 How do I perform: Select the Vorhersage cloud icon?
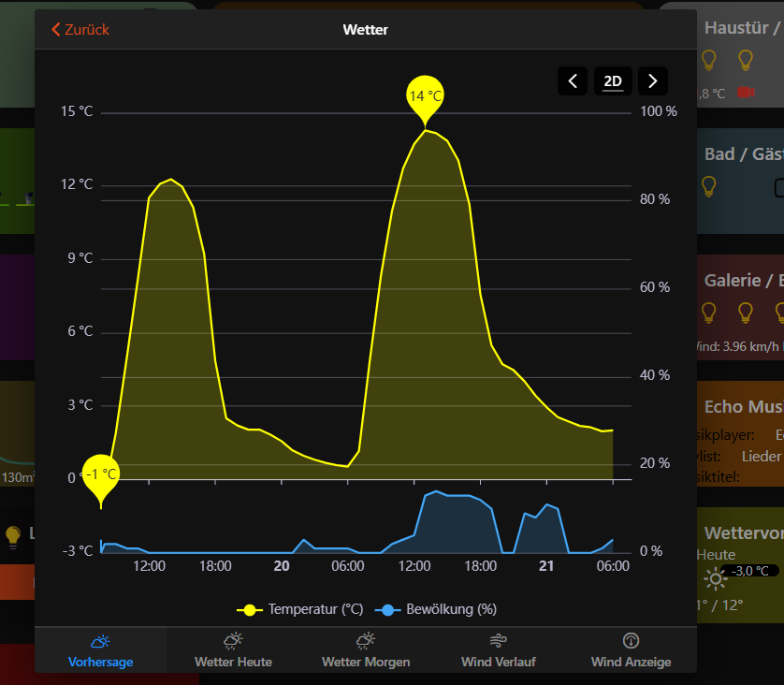[100, 641]
